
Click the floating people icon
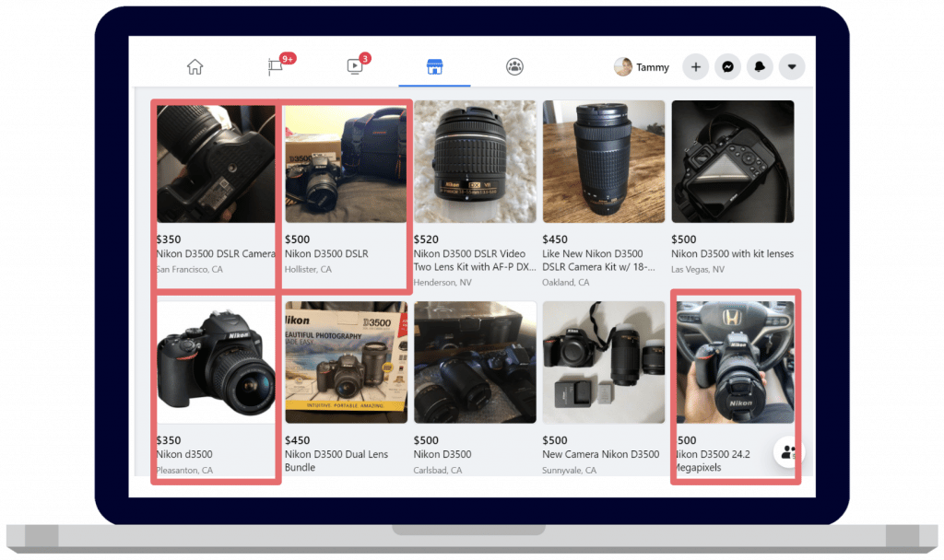(x=788, y=451)
